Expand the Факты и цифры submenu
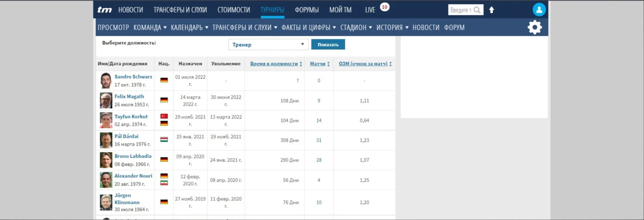Screen dimensions: 644x220 tap(308, 27)
